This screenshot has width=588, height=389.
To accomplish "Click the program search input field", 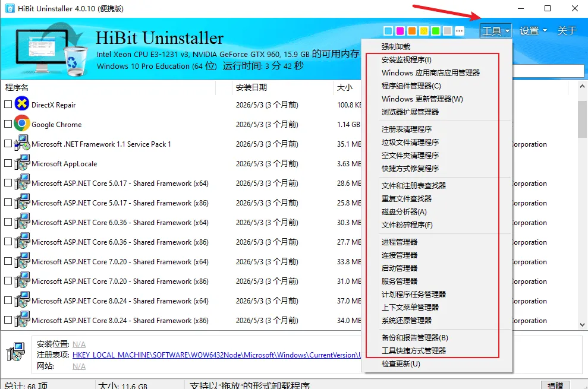I will click(548, 71).
